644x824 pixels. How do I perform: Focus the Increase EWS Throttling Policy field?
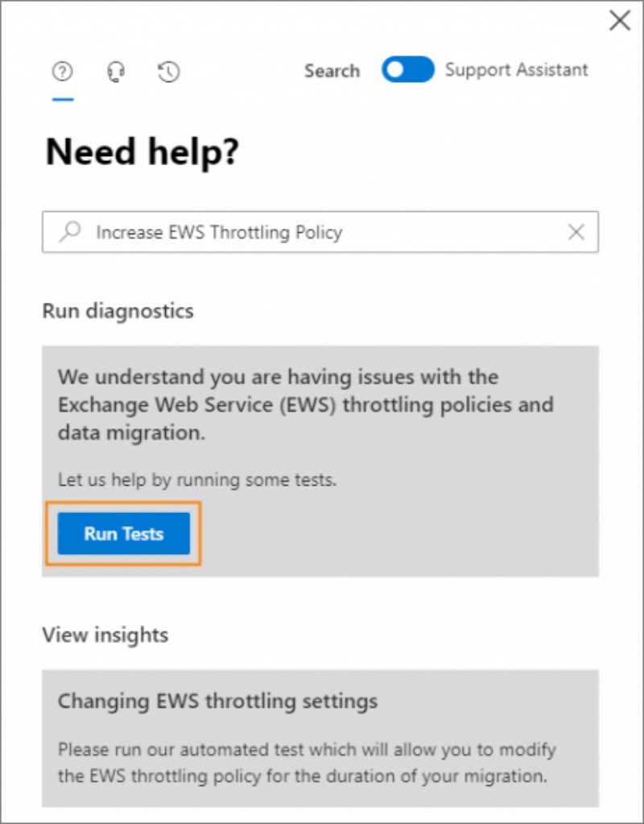(322, 232)
